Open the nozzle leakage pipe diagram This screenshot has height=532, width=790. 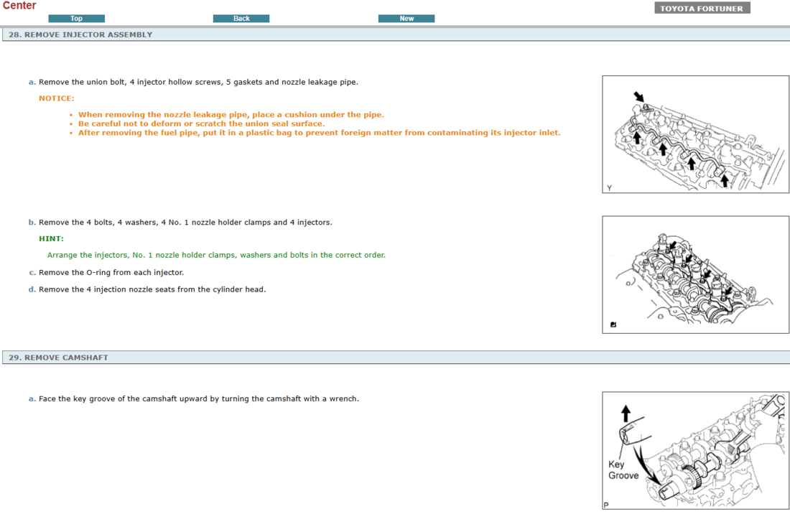695,134
